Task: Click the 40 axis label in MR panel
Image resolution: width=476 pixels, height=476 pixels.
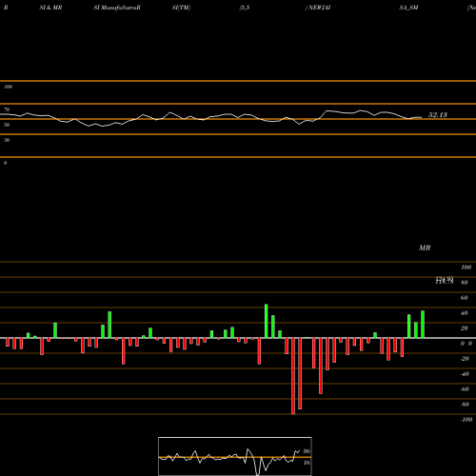Action: tap(465, 313)
